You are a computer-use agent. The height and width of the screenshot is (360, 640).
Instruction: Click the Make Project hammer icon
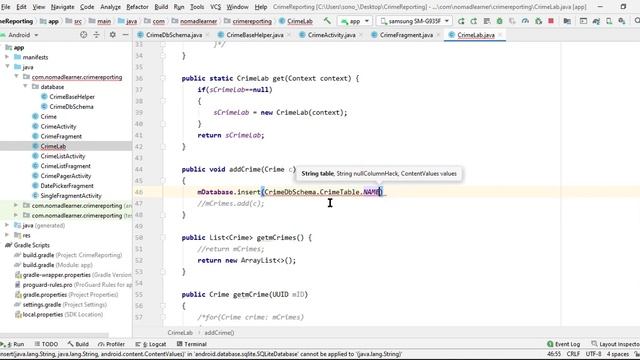327,21
